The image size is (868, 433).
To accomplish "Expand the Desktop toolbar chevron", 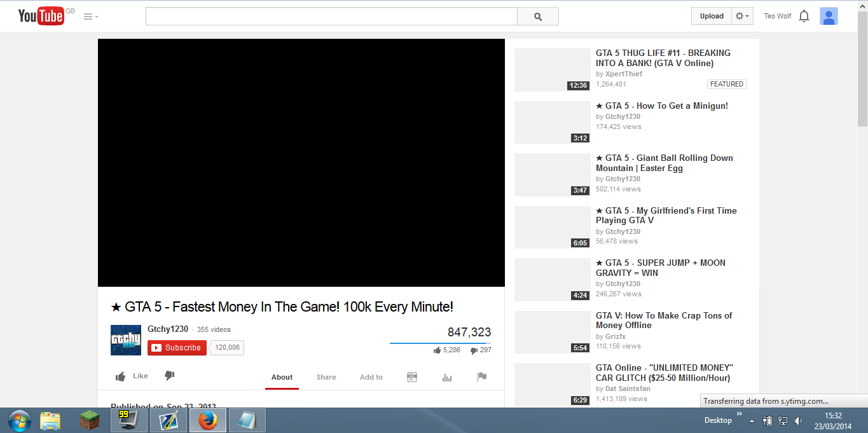I will coord(739,414).
